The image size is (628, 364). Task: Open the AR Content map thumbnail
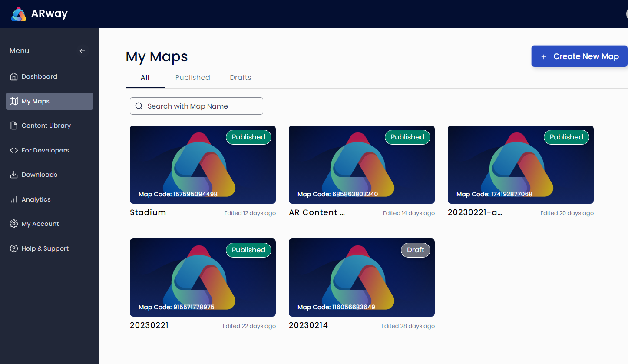pyautogui.click(x=361, y=165)
